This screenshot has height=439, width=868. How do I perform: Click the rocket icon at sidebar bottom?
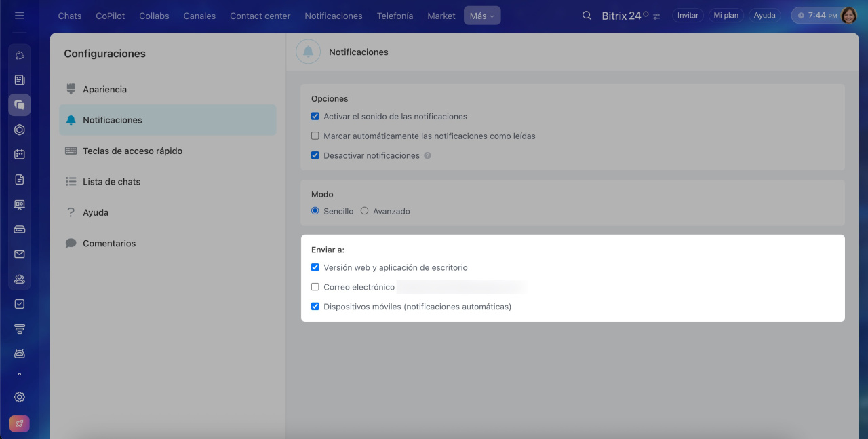(19, 423)
